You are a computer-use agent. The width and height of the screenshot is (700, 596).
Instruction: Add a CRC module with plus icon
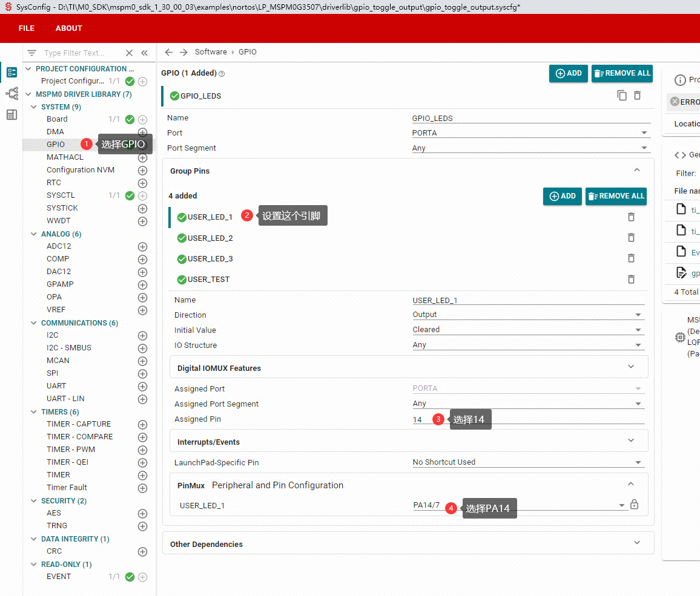click(142, 551)
